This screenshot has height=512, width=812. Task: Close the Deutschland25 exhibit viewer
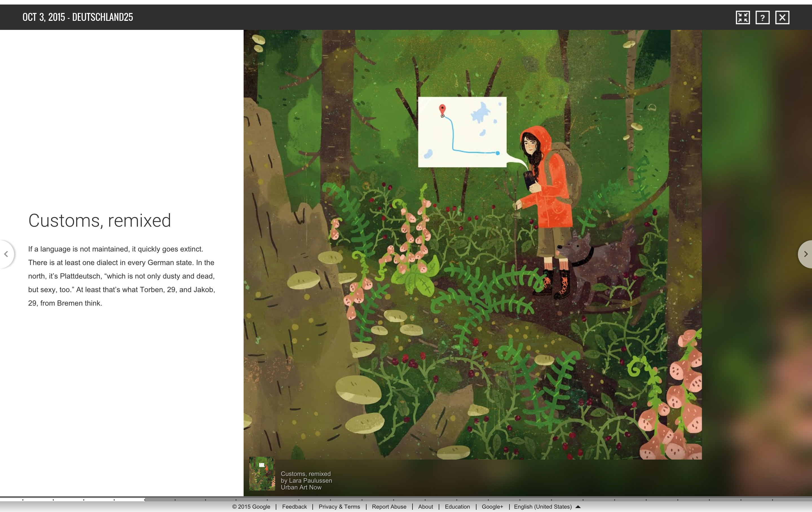click(x=782, y=17)
